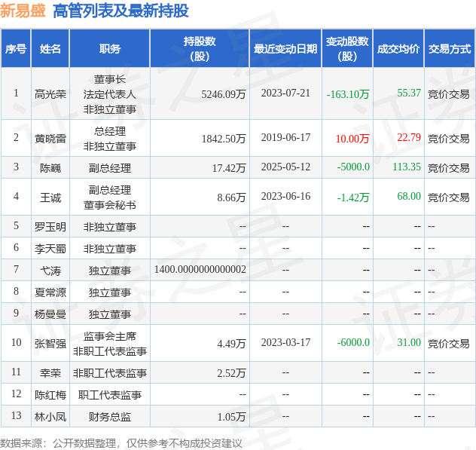Image resolution: width=476 pixels, height=450 pixels.
Task: Click the name 张智强
Action: [x=50, y=344]
